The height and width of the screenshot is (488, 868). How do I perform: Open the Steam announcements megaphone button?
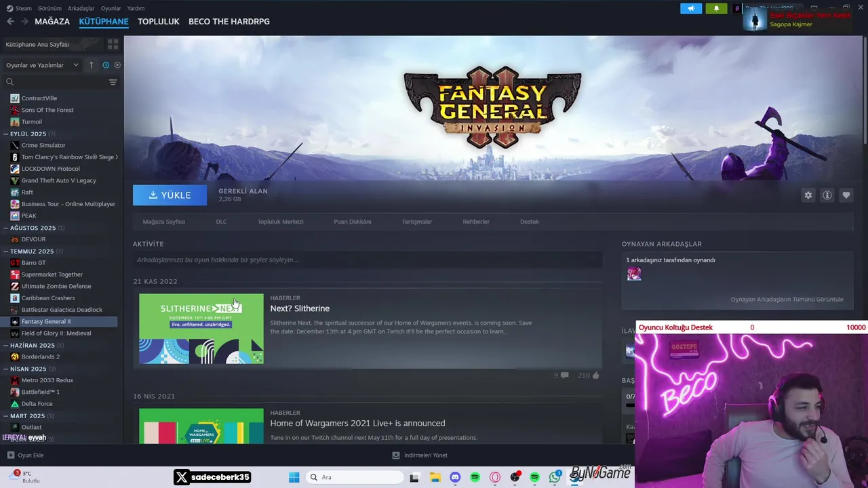point(691,8)
